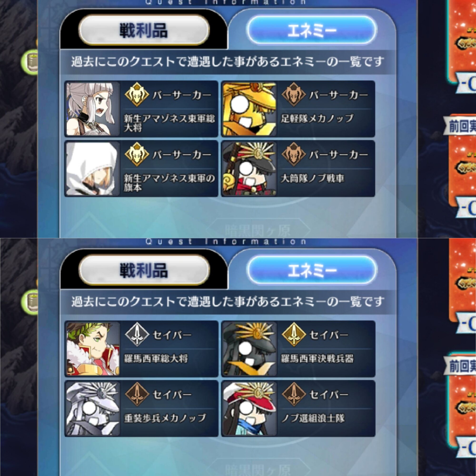
Task: Tap the dark 羅馬西軍決戦兵器 portrait
Action: point(250,349)
